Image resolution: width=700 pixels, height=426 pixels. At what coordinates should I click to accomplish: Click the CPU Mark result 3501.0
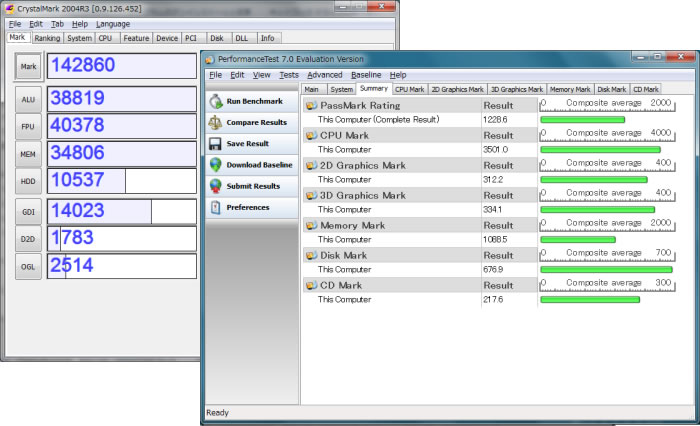pos(496,150)
